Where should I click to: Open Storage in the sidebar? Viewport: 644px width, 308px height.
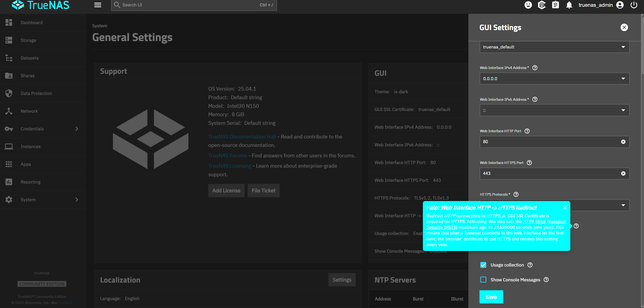[28, 40]
